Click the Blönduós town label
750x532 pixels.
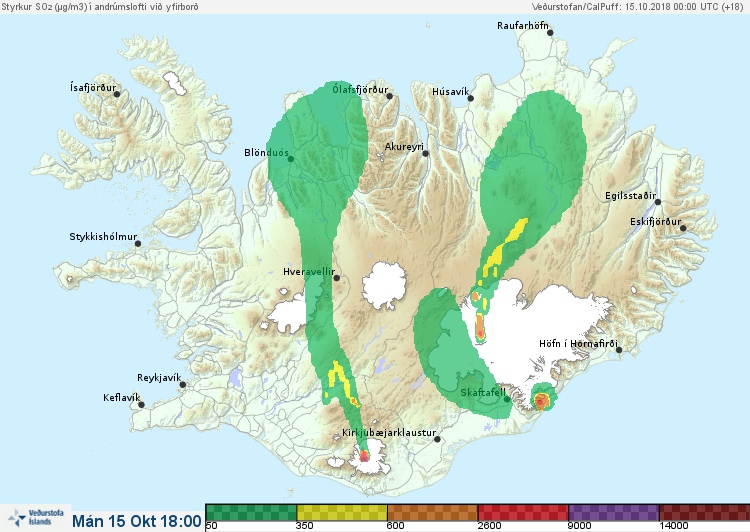pyautogui.click(x=266, y=153)
